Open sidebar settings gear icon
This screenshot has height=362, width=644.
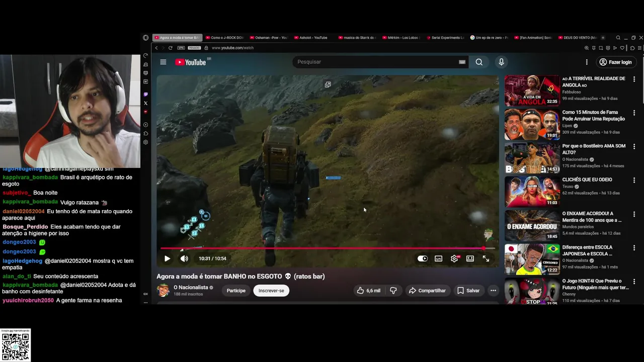point(146,142)
